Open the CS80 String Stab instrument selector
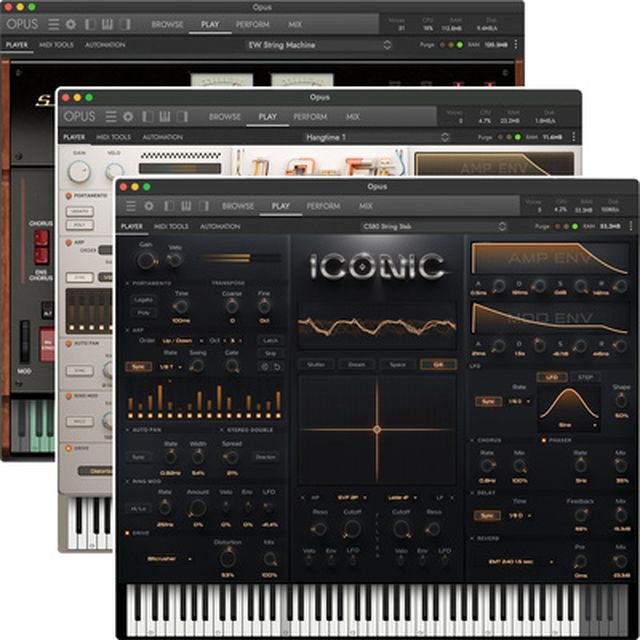 click(x=434, y=227)
